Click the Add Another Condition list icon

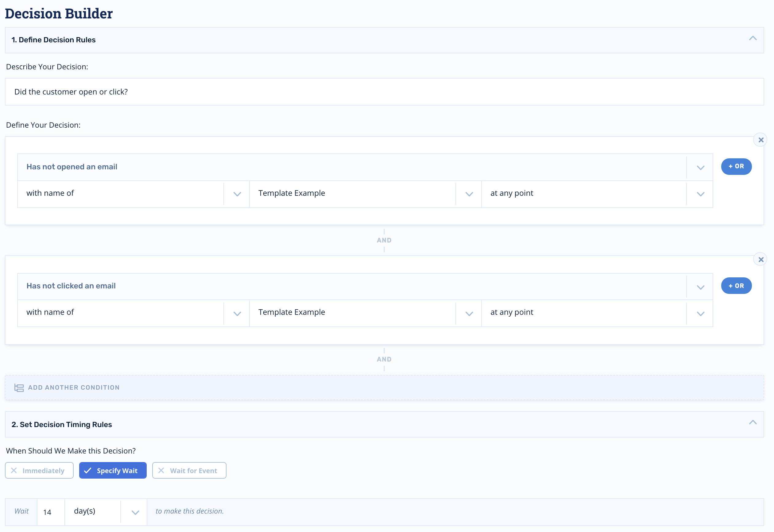[19, 388]
